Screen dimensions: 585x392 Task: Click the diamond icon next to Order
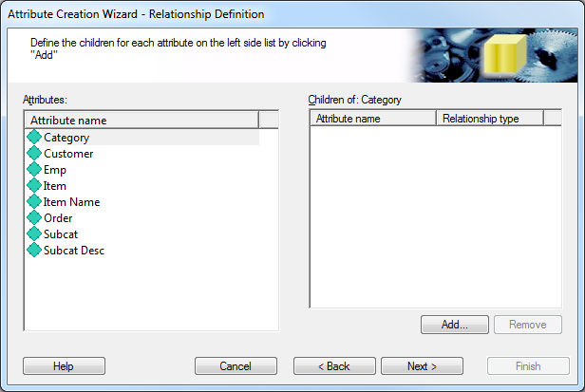pyautogui.click(x=35, y=218)
